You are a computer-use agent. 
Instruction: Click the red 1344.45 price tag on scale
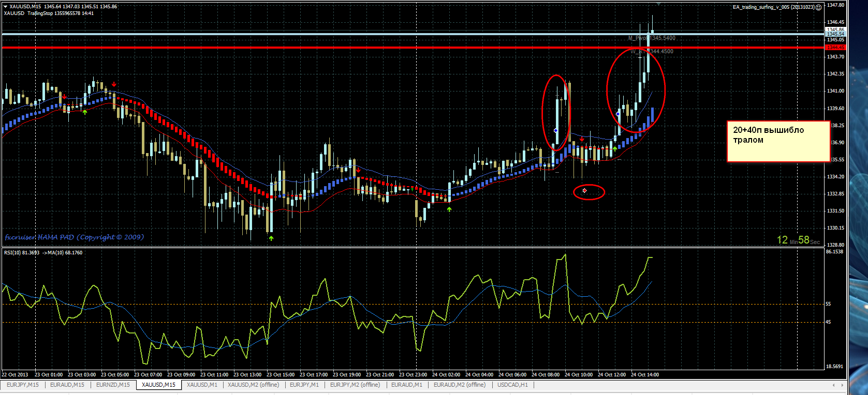(x=836, y=48)
